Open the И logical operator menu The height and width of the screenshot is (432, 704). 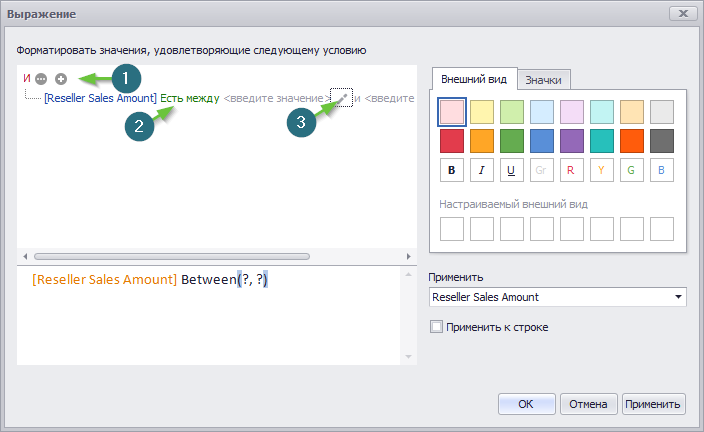pos(27,79)
